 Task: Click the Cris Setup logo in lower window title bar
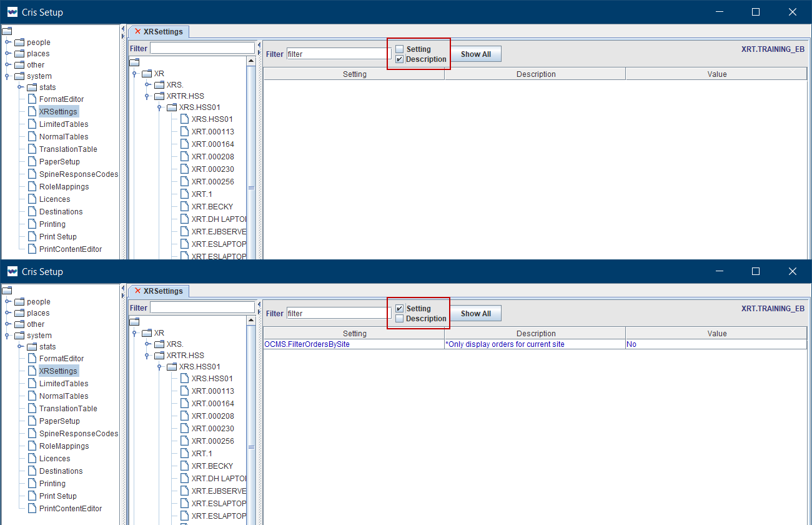[12, 271]
